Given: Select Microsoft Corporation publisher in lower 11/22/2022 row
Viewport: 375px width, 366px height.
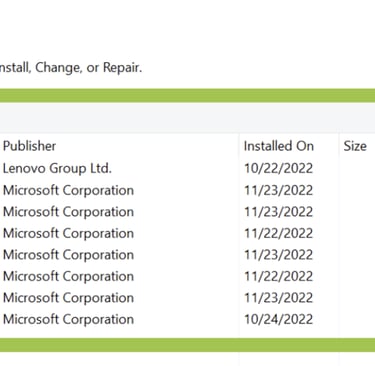Looking at the screenshot, I should click(68, 276).
